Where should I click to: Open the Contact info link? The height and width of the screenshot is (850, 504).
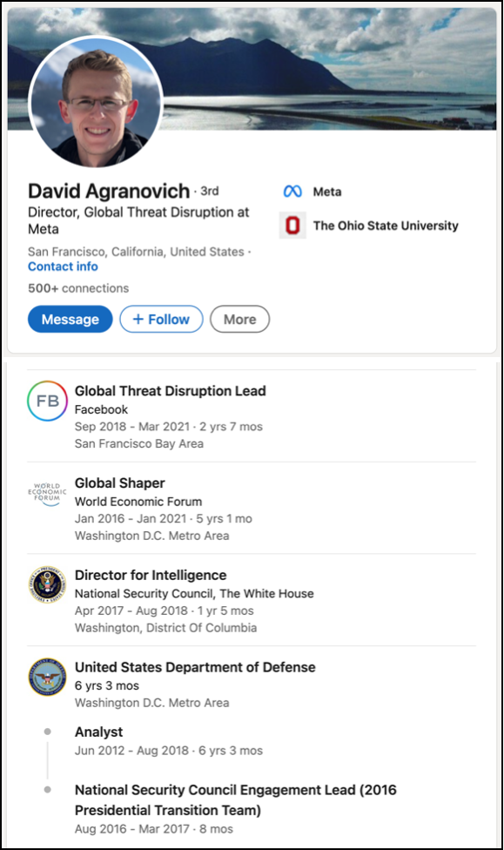pos(63,266)
